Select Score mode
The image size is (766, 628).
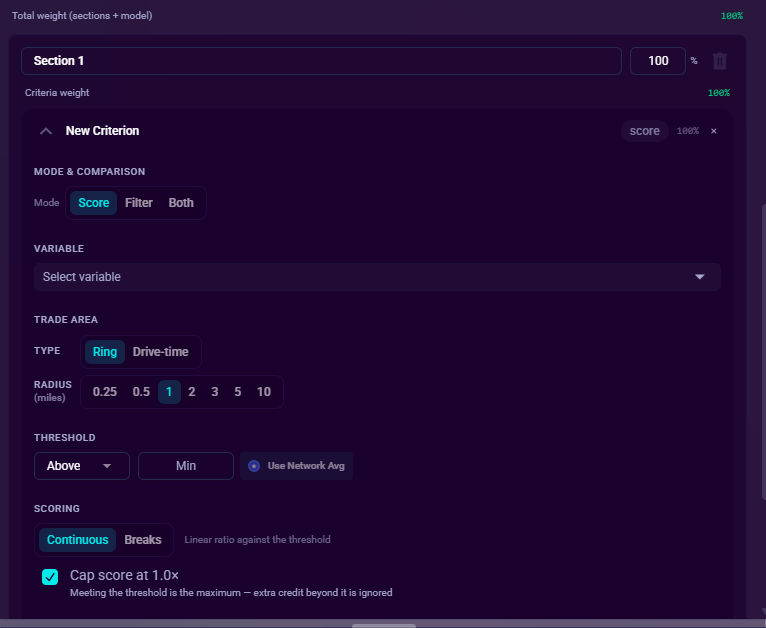tap(93, 203)
